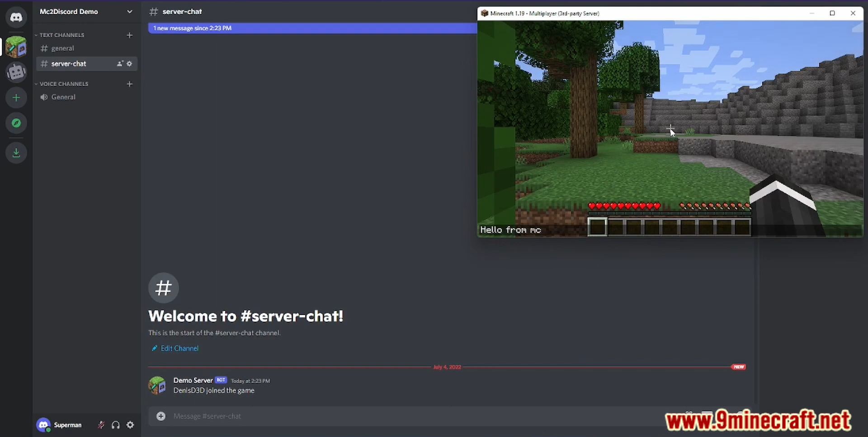The height and width of the screenshot is (437, 868).
Task: Add a voice channel with plus icon
Action: tap(130, 84)
